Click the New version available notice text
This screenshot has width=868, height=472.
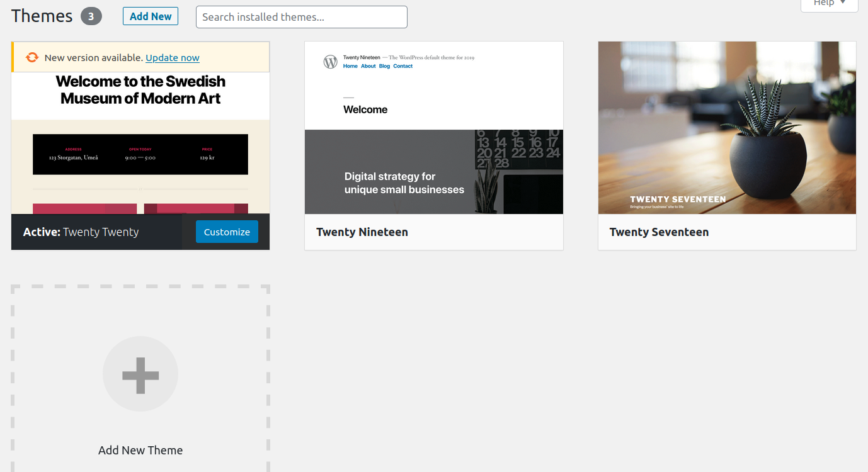click(94, 57)
